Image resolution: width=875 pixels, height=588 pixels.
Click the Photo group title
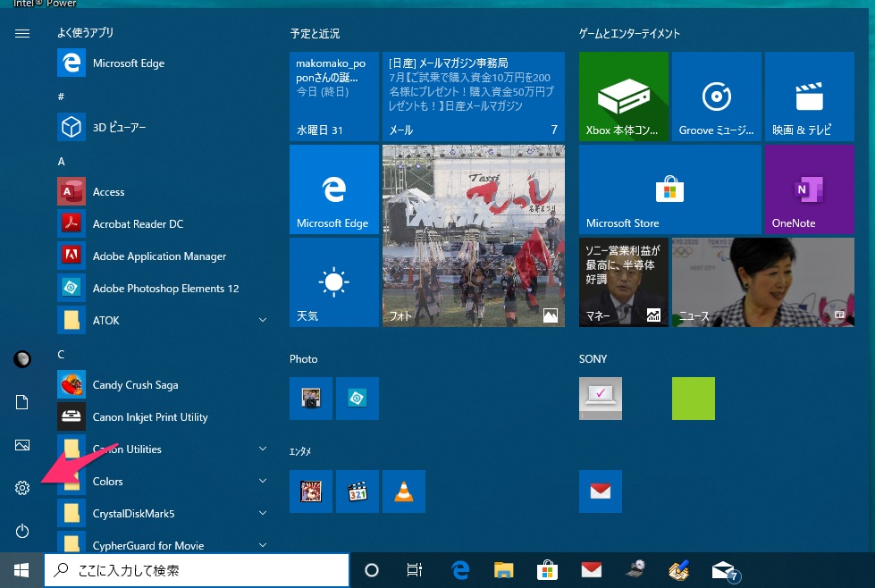click(304, 359)
